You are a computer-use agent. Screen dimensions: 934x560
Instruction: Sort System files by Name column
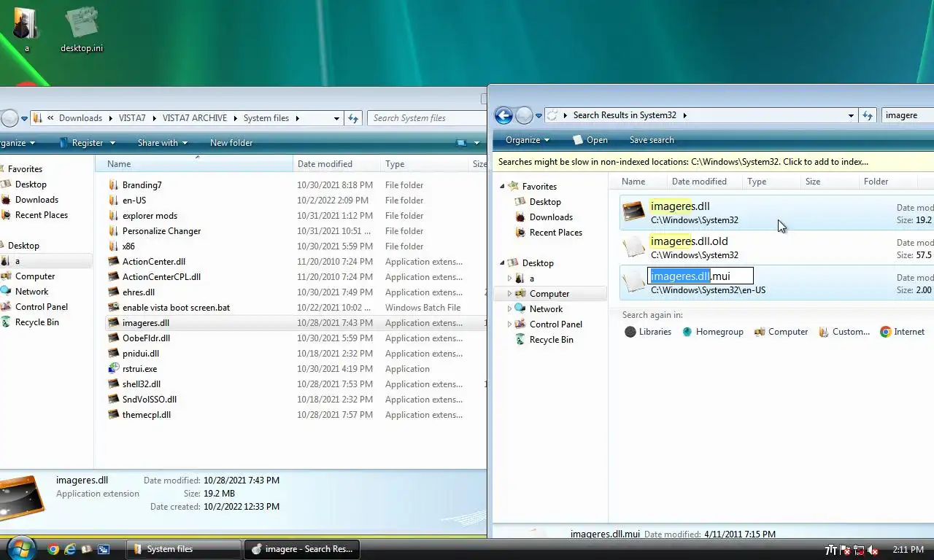pyautogui.click(x=194, y=164)
